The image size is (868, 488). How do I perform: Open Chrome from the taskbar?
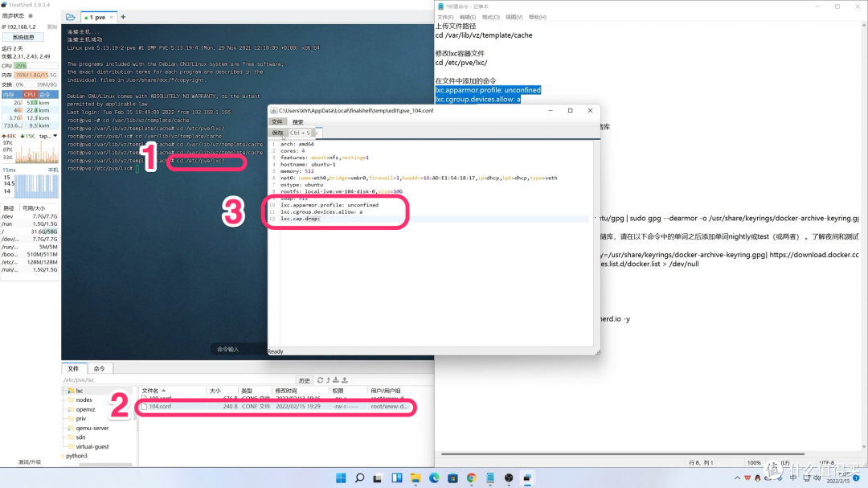(x=471, y=478)
